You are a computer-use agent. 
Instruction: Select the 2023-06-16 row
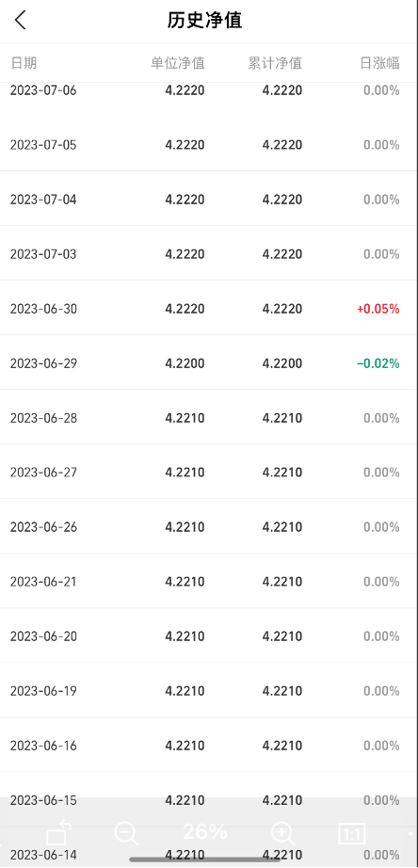tap(209, 745)
